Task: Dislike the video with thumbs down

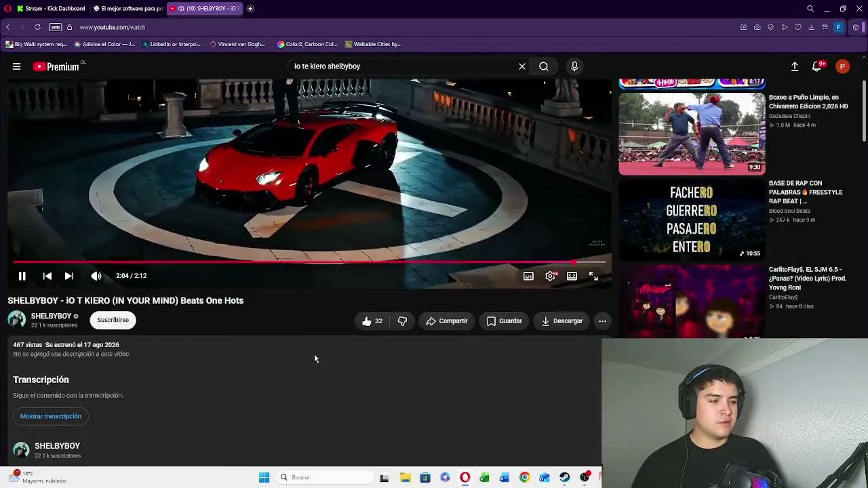Action: pos(402,321)
